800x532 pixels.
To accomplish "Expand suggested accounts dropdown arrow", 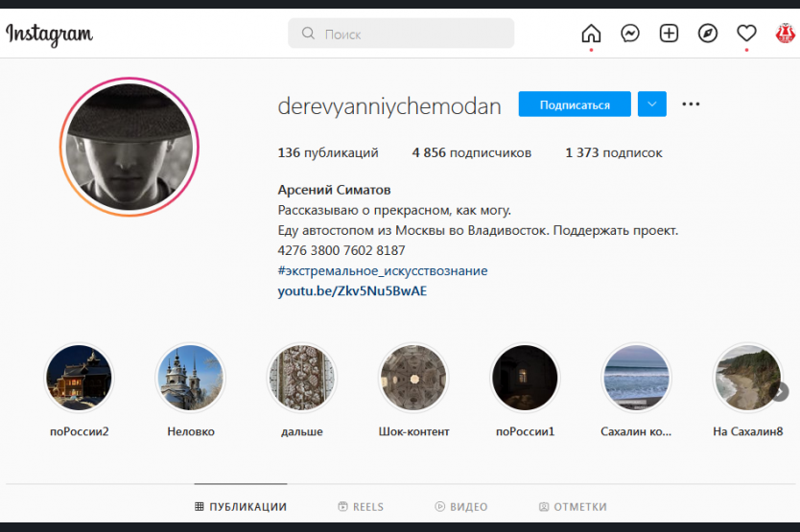I will pyautogui.click(x=652, y=104).
